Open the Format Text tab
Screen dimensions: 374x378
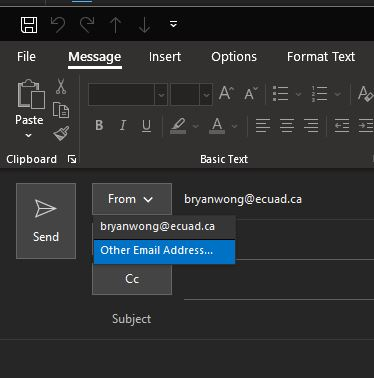pos(321,57)
